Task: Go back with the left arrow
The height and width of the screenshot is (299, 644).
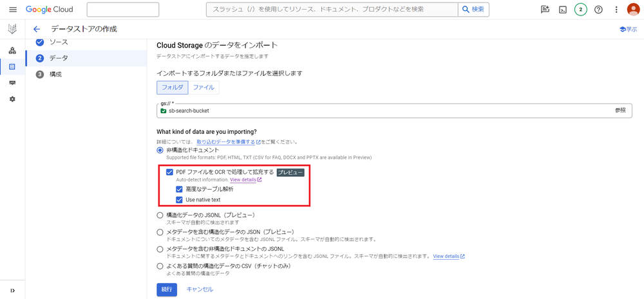Action: pos(37,29)
